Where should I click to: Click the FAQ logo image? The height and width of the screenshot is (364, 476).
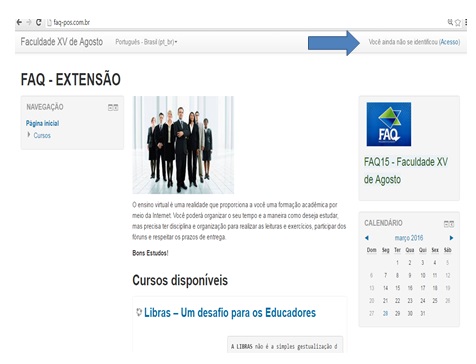[x=389, y=124]
